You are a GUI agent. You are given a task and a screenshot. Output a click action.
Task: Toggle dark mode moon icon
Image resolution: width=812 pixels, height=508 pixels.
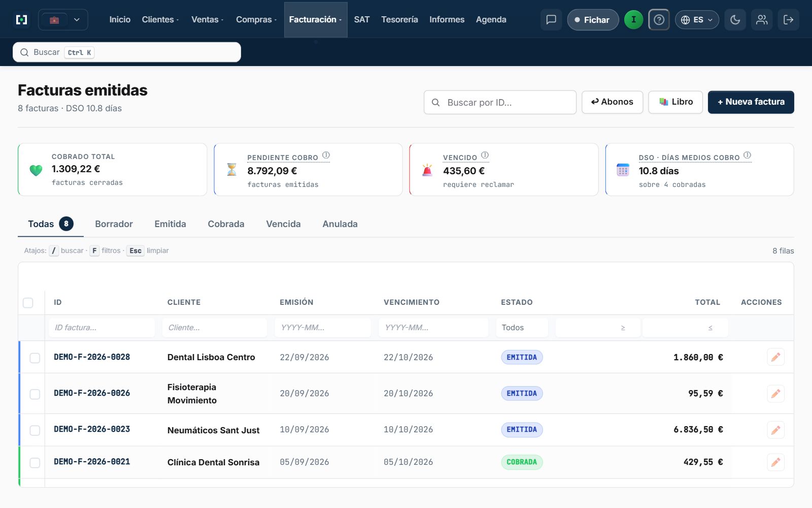(x=735, y=20)
